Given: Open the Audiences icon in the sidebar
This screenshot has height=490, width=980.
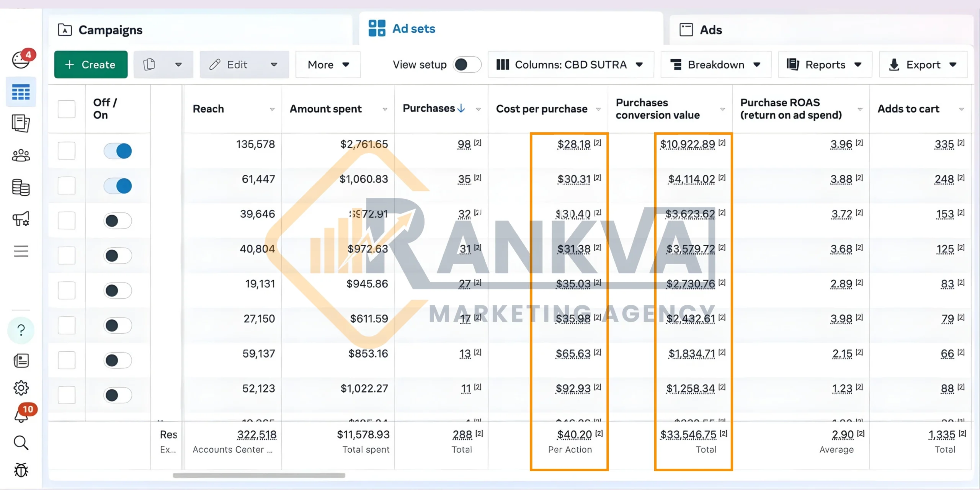Looking at the screenshot, I should pos(21,155).
